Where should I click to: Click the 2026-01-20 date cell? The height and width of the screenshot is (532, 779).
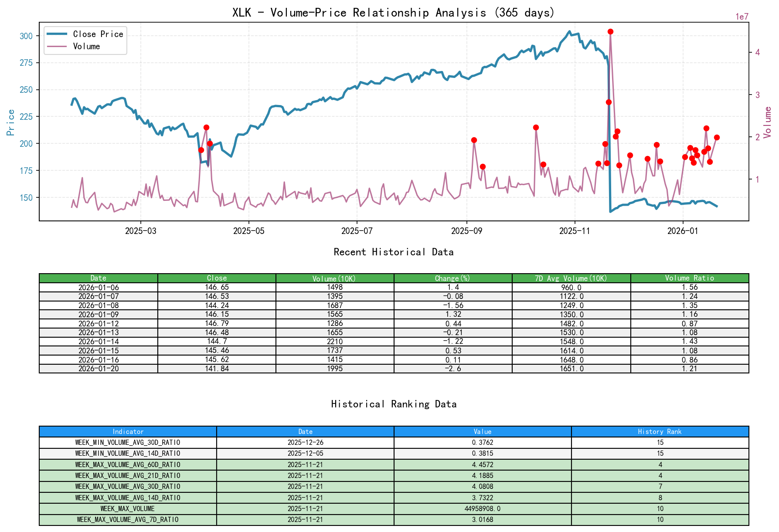point(99,368)
